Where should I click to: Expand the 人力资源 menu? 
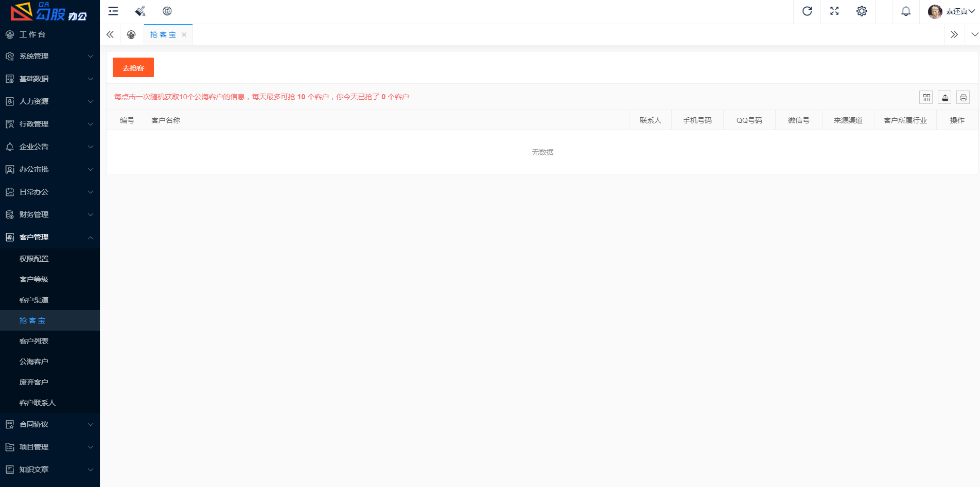[x=50, y=101]
